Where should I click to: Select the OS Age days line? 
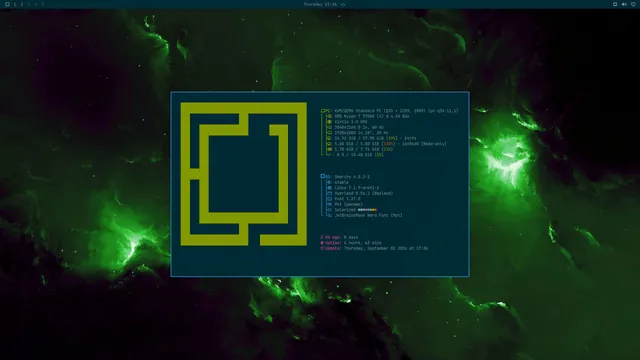point(339,237)
